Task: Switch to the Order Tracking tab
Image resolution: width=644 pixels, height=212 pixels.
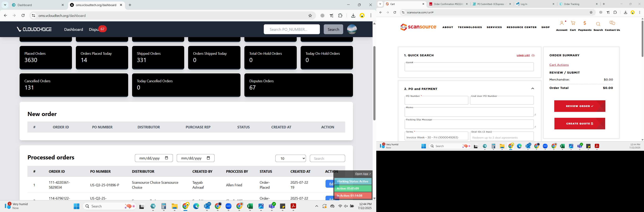Action: pyautogui.click(x=579, y=4)
